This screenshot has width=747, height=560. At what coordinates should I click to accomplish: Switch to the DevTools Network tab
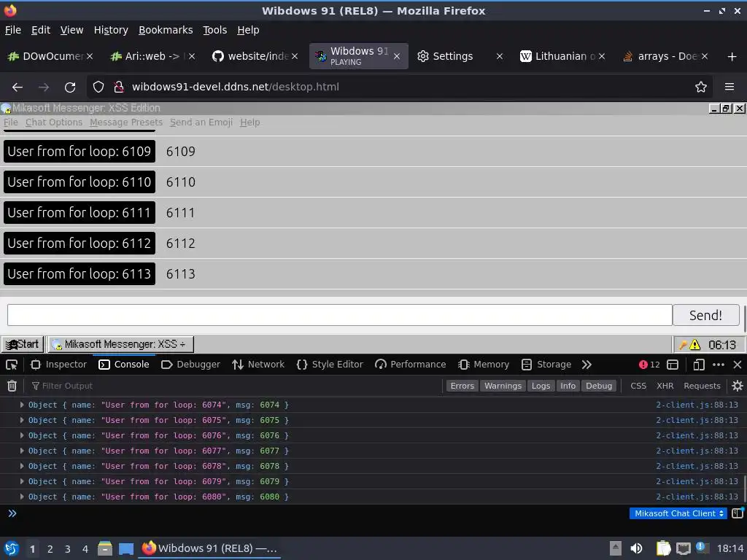258,365
